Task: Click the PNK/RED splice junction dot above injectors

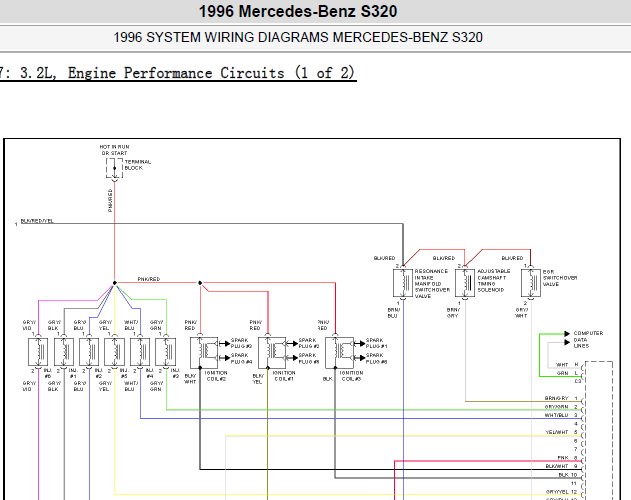Action: tap(114, 283)
